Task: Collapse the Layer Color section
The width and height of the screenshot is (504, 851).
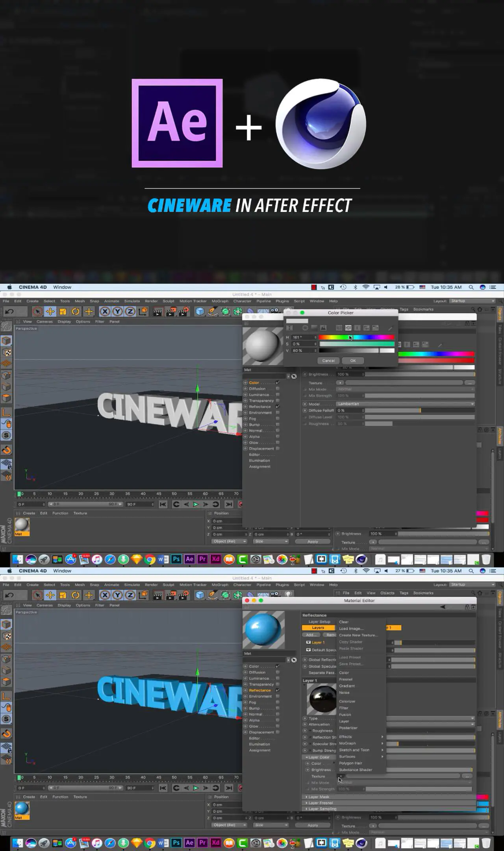Action: 318,757
